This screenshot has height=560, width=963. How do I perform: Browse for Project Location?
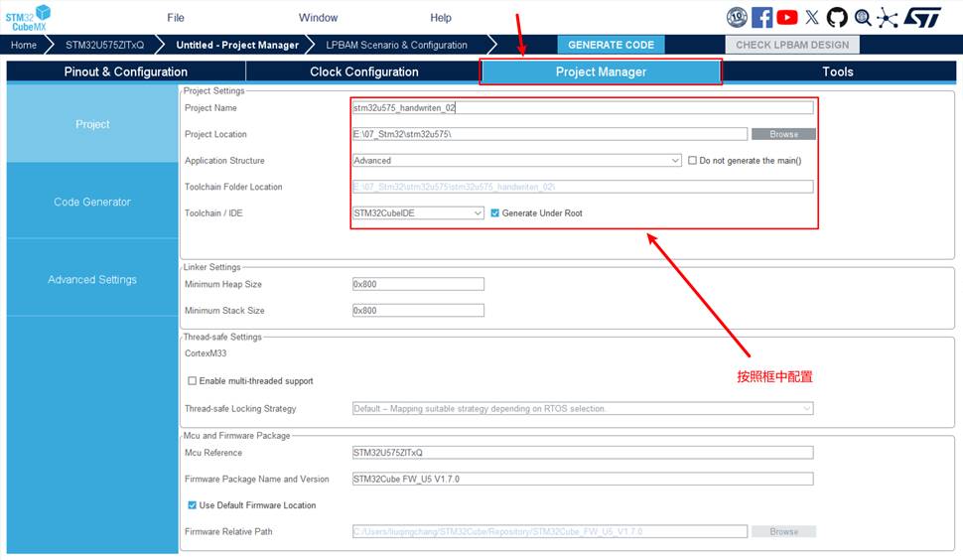pyautogui.click(x=783, y=134)
